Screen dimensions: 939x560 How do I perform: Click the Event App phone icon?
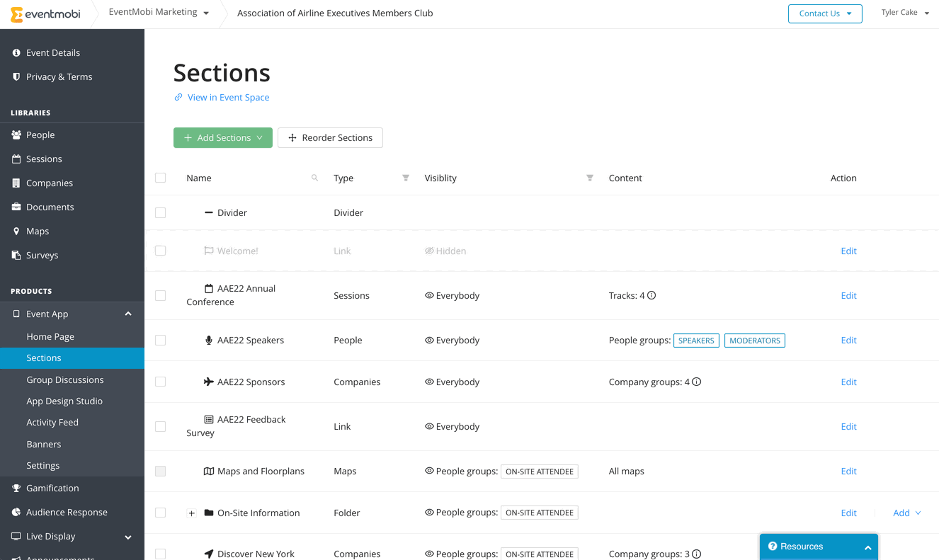coord(16,314)
